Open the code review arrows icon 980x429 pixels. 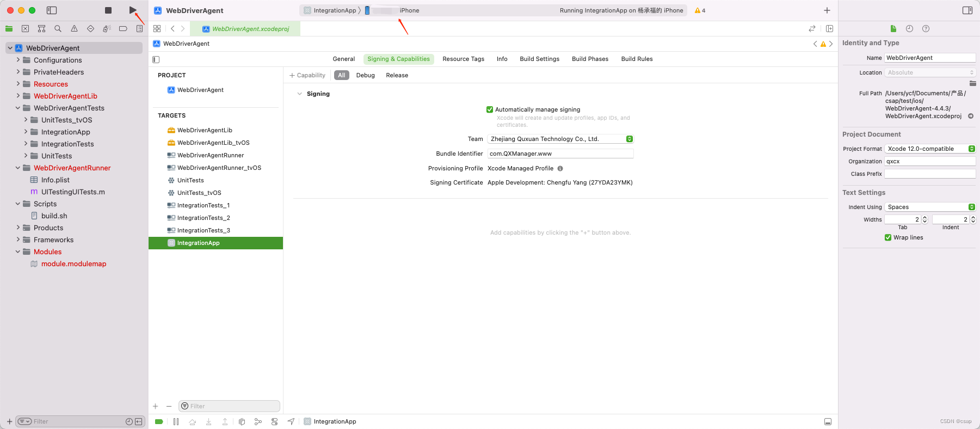pyautogui.click(x=812, y=28)
